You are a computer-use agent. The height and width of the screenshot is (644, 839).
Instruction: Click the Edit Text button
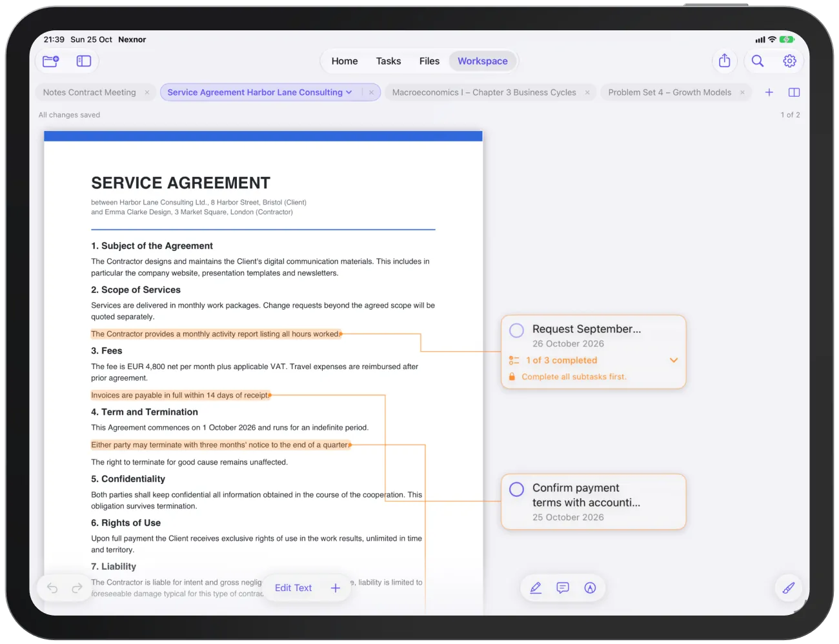click(x=293, y=588)
